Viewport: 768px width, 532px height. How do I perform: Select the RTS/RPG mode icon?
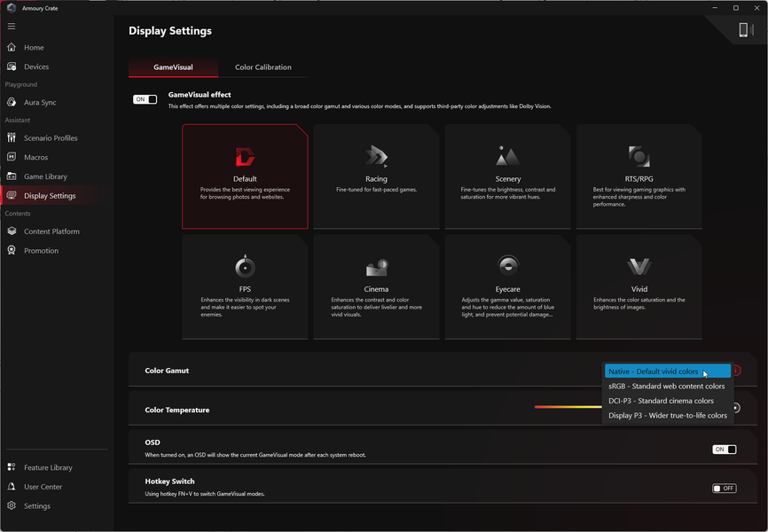click(x=639, y=157)
